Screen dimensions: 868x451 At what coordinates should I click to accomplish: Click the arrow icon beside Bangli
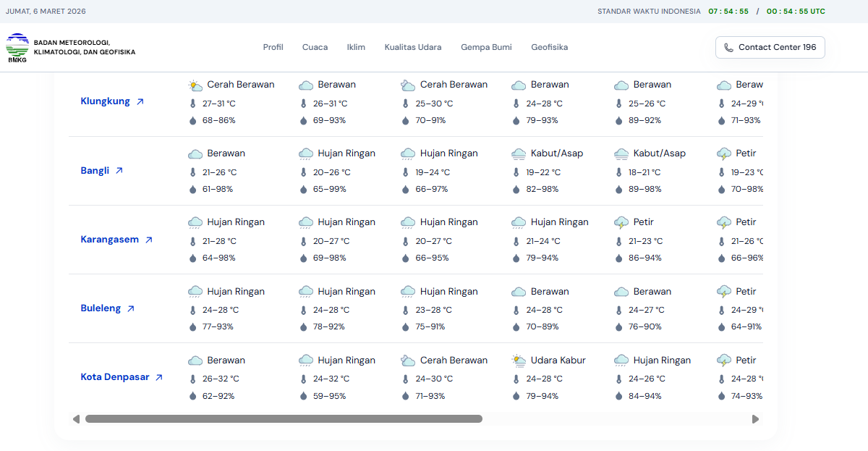coord(119,171)
